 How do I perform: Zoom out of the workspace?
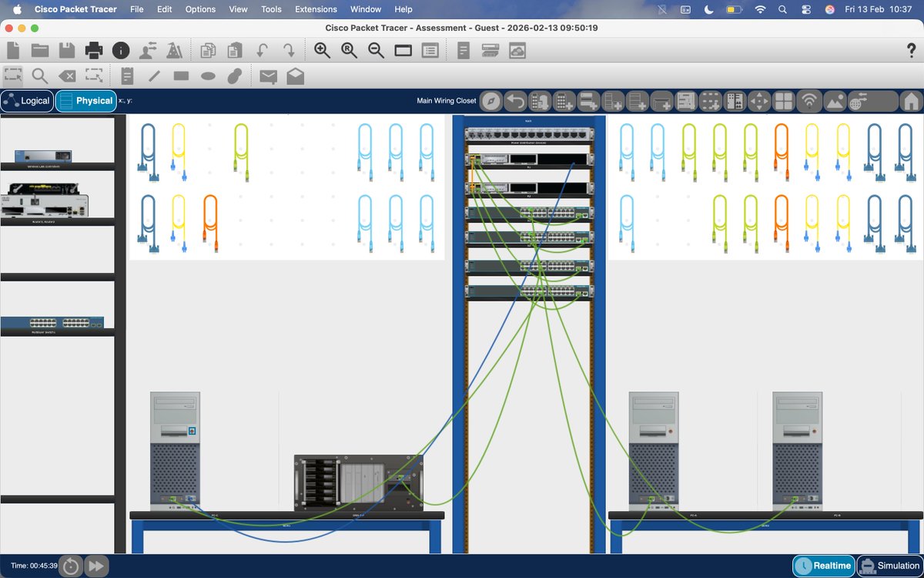[x=377, y=51]
